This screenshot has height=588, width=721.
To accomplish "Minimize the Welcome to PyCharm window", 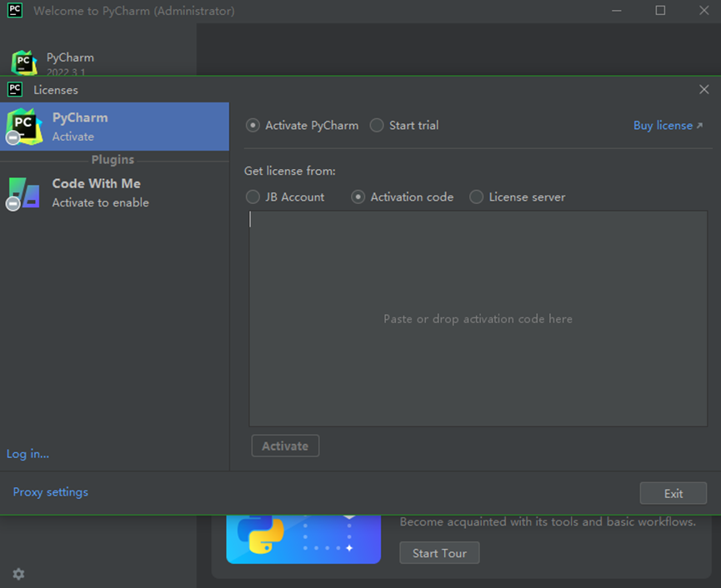I will tap(617, 11).
